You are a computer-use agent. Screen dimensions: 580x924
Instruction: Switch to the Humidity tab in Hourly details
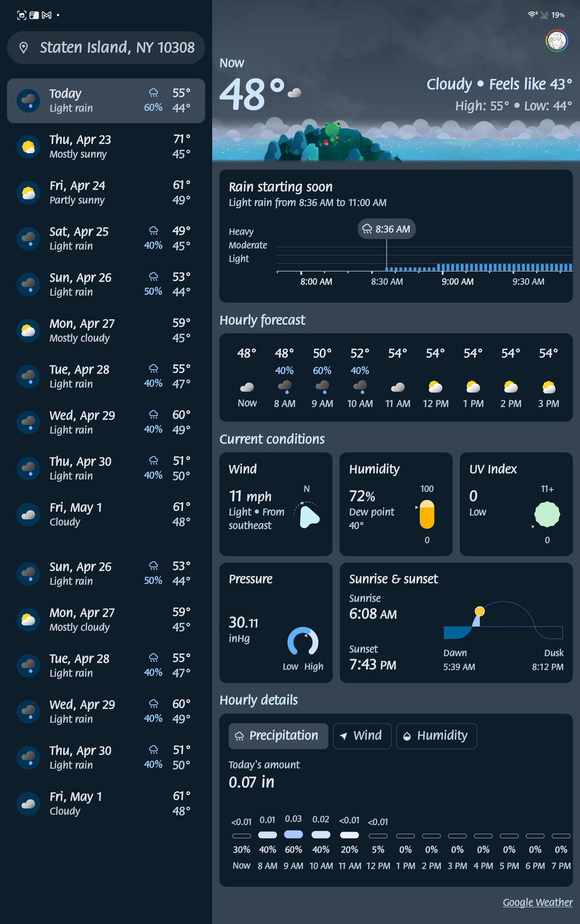coord(436,736)
